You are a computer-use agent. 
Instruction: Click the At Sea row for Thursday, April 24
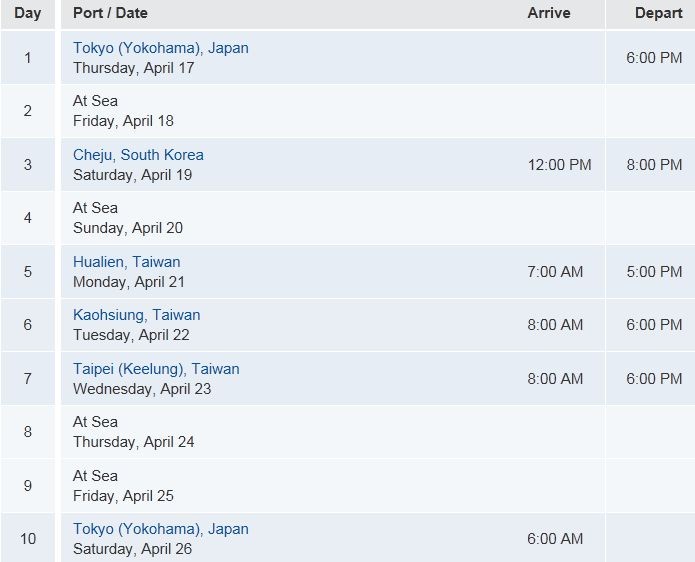pyautogui.click(x=348, y=432)
